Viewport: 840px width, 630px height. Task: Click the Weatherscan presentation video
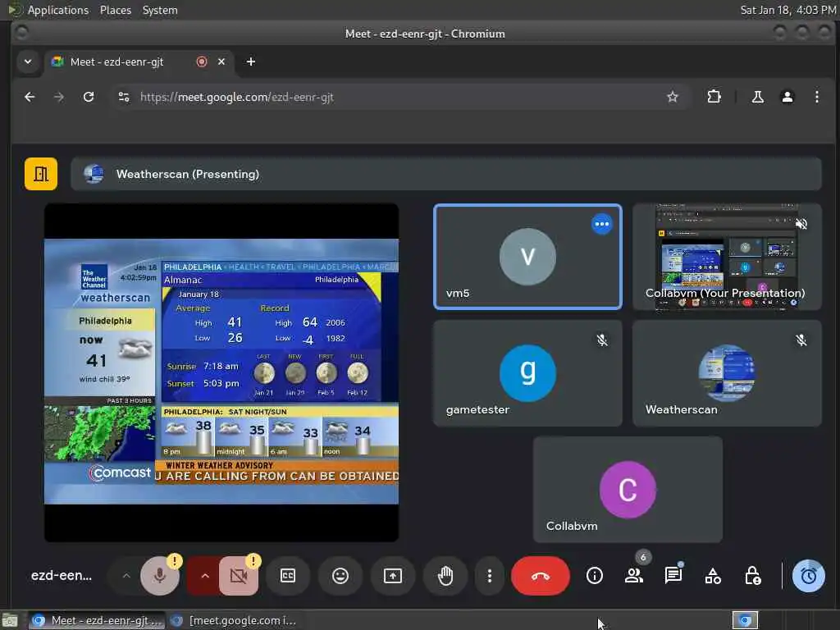point(221,372)
